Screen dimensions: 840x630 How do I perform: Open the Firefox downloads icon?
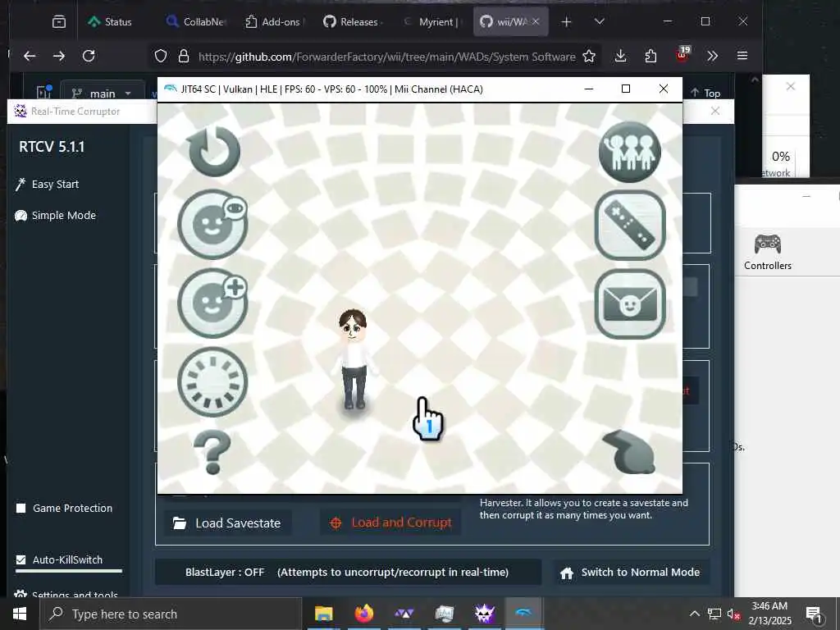[621, 56]
